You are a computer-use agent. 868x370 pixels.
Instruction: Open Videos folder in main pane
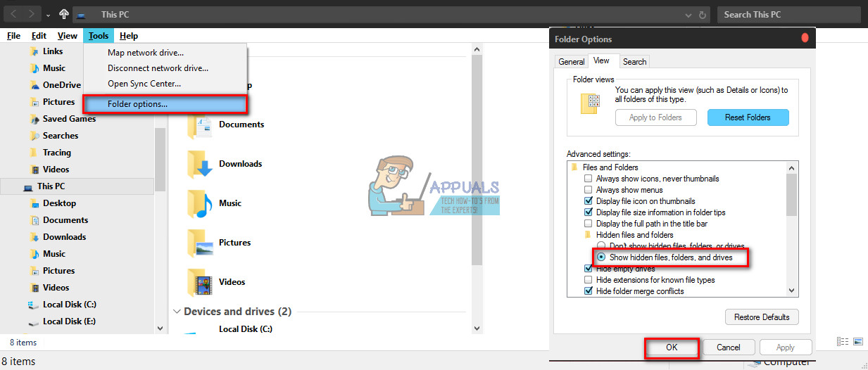coord(217,282)
